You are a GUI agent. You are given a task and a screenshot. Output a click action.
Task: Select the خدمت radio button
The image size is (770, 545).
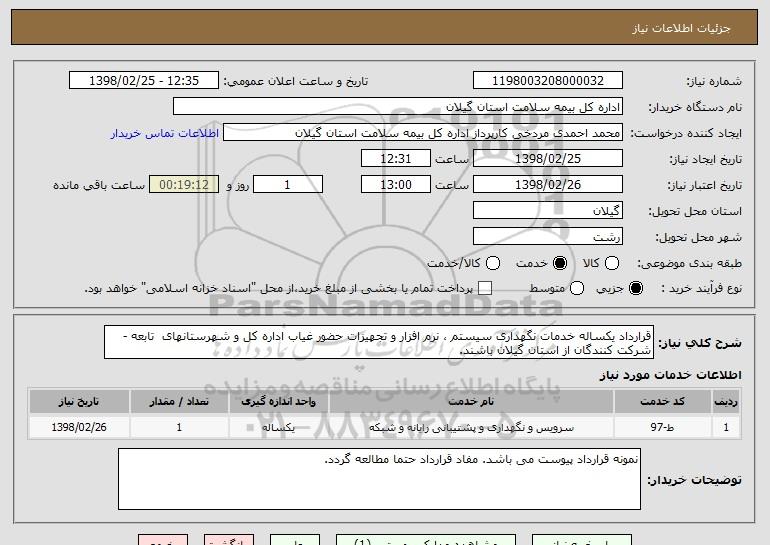pyautogui.click(x=560, y=263)
